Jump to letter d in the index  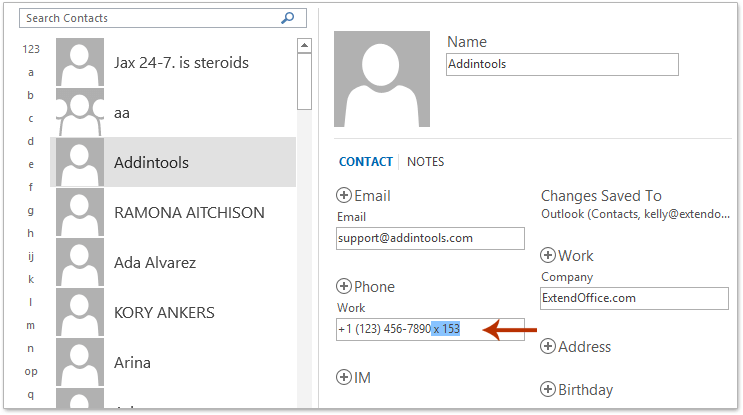pos(31,141)
